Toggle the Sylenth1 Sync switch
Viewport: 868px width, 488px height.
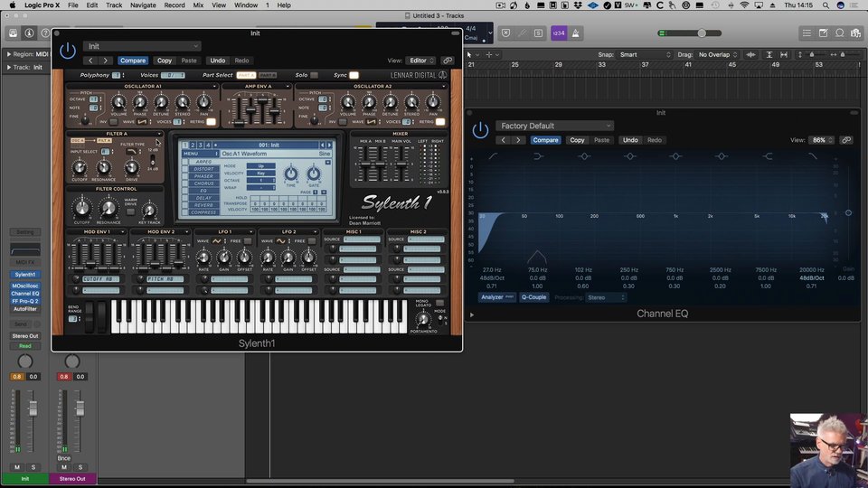pos(354,75)
